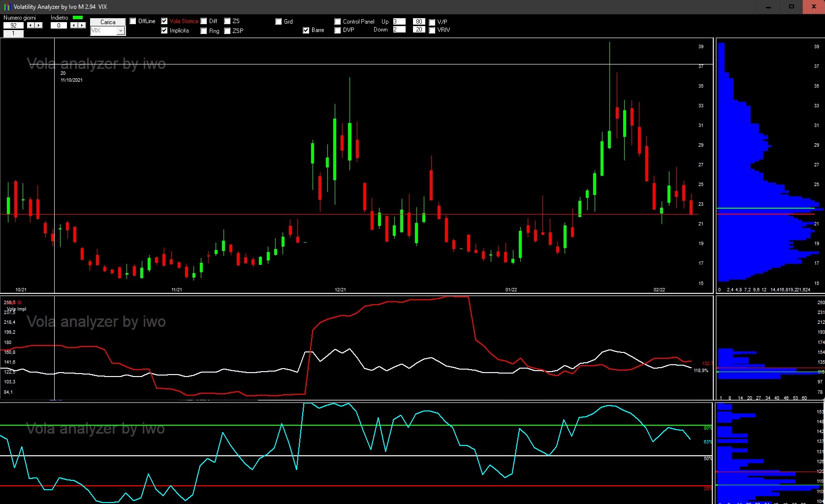Click the Numero giorni field showing 92

coord(13,25)
